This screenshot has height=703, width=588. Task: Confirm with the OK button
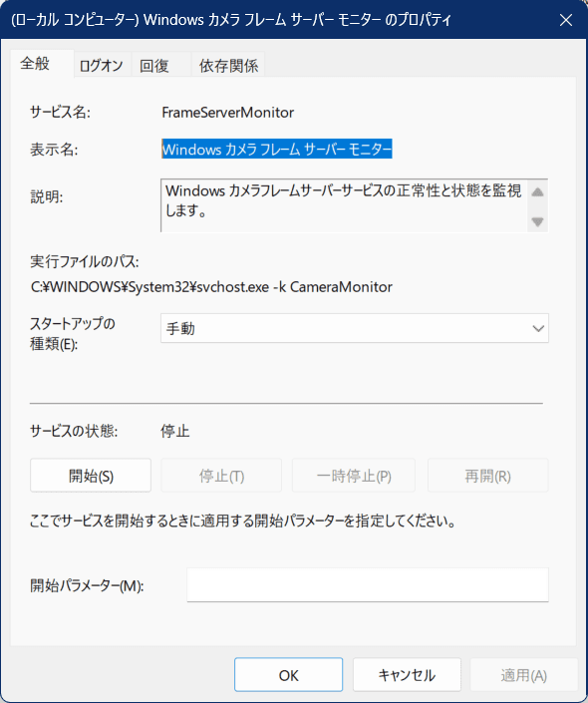pos(288,675)
